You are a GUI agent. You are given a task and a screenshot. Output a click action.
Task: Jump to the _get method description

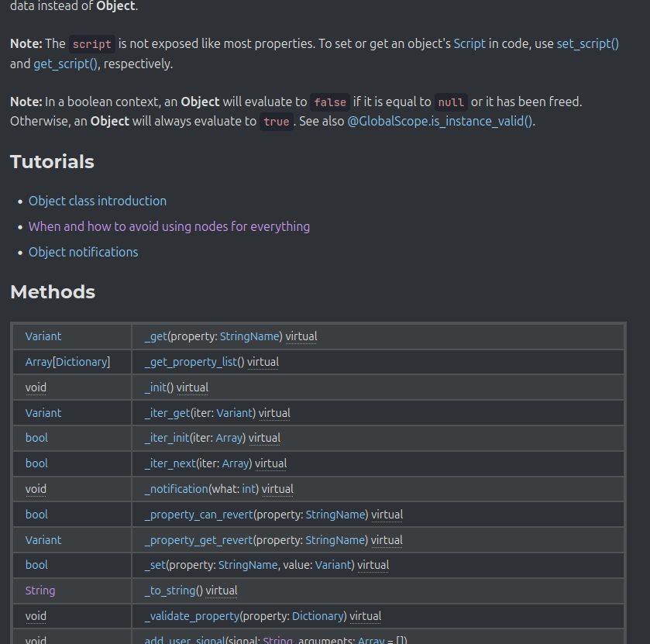click(156, 336)
